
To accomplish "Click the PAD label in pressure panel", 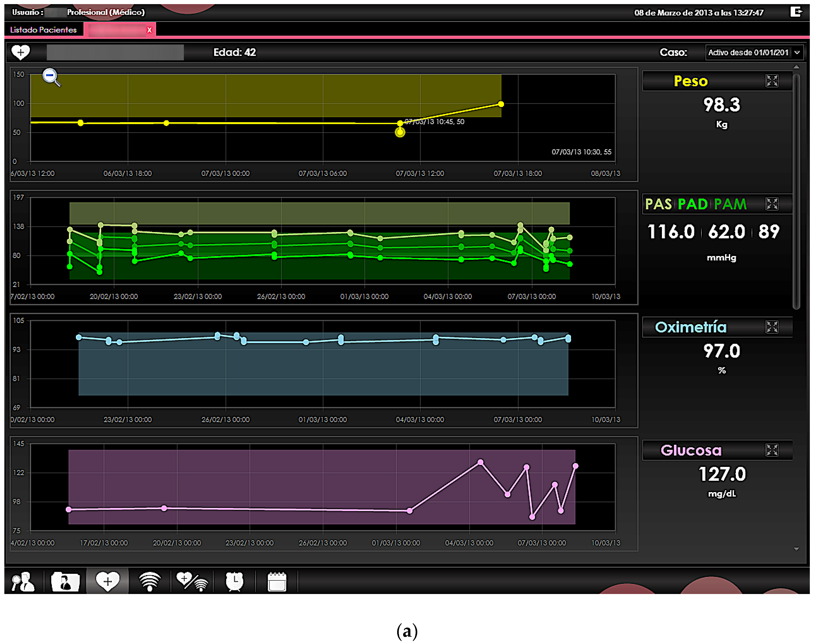I will pyautogui.click(x=692, y=204).
